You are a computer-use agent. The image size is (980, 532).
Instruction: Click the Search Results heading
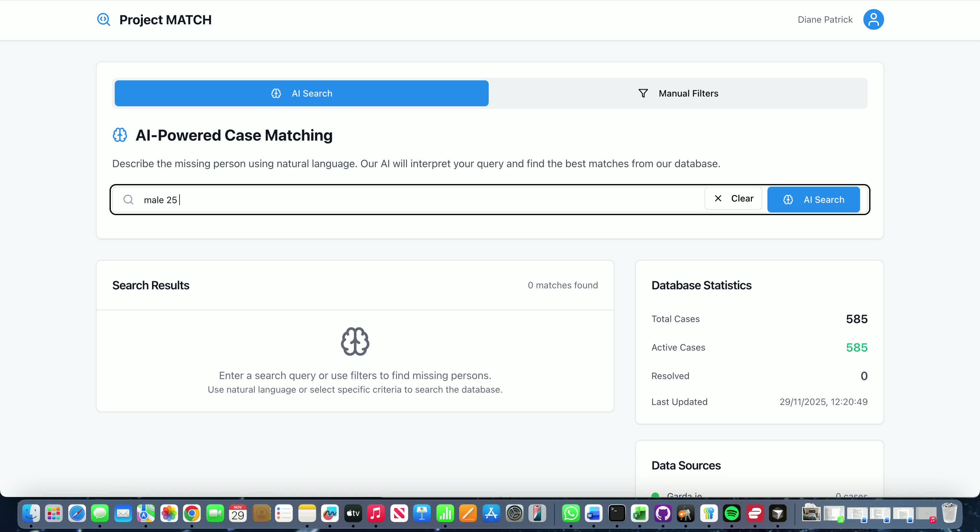(x=151, y=285)
